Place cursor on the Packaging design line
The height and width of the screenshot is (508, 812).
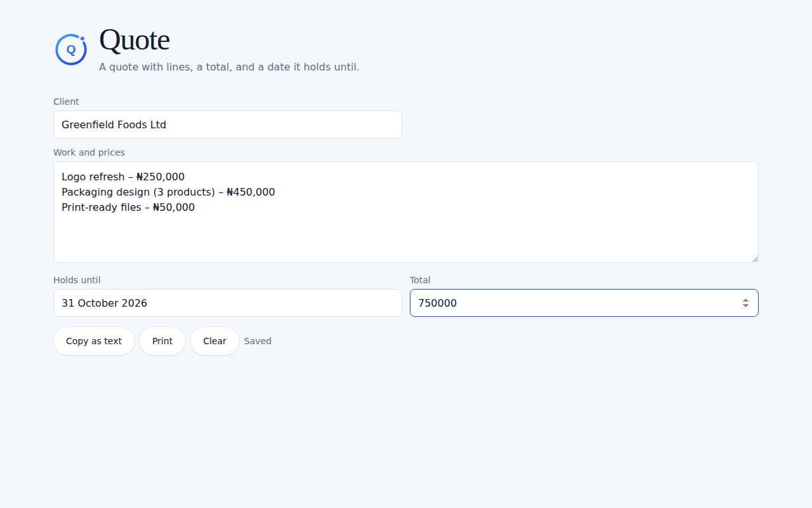168,192
